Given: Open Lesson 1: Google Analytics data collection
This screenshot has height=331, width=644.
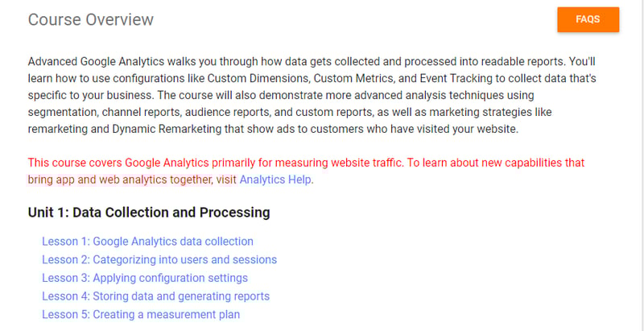Looking at the screenshot, I should 147,241.
